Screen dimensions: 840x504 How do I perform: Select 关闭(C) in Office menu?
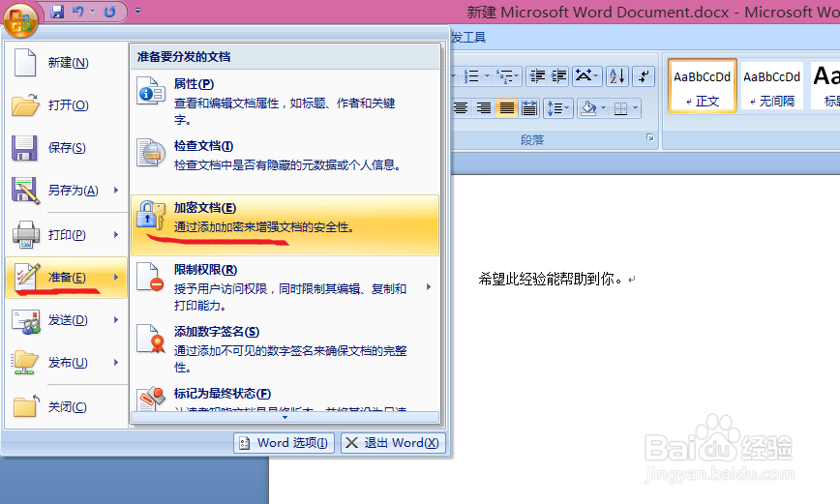pos(67,407)
